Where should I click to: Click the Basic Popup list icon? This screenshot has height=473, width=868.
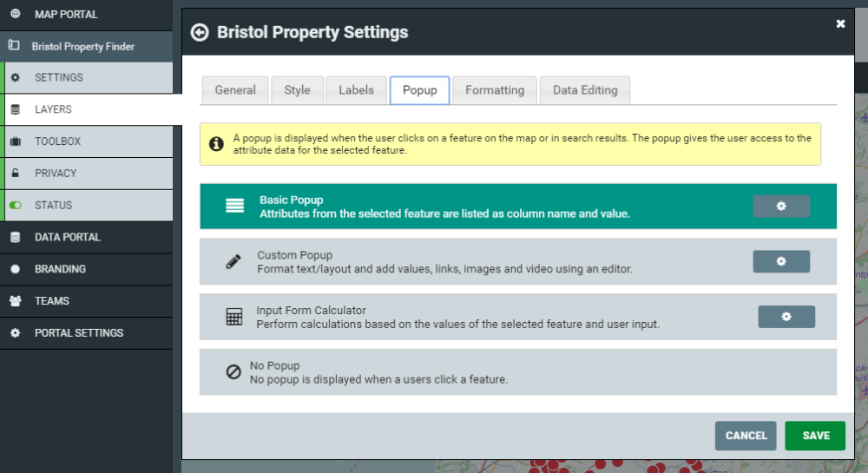[x=234, y=206]
